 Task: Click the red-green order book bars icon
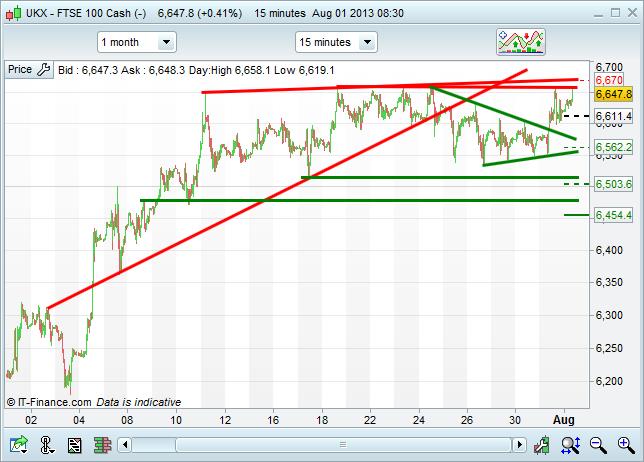click(102, 445)
